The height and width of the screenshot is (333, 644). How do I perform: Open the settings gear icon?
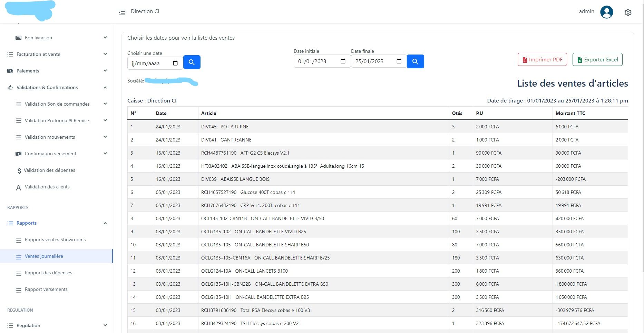(x=628, y=12)
